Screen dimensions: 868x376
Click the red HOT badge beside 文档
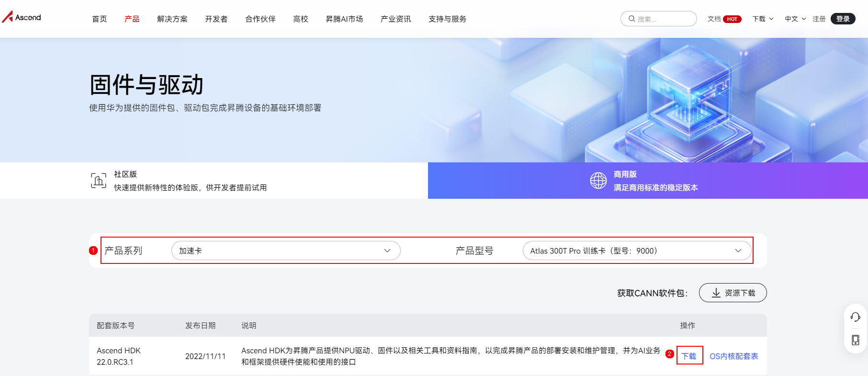click(x=732, y=19)
